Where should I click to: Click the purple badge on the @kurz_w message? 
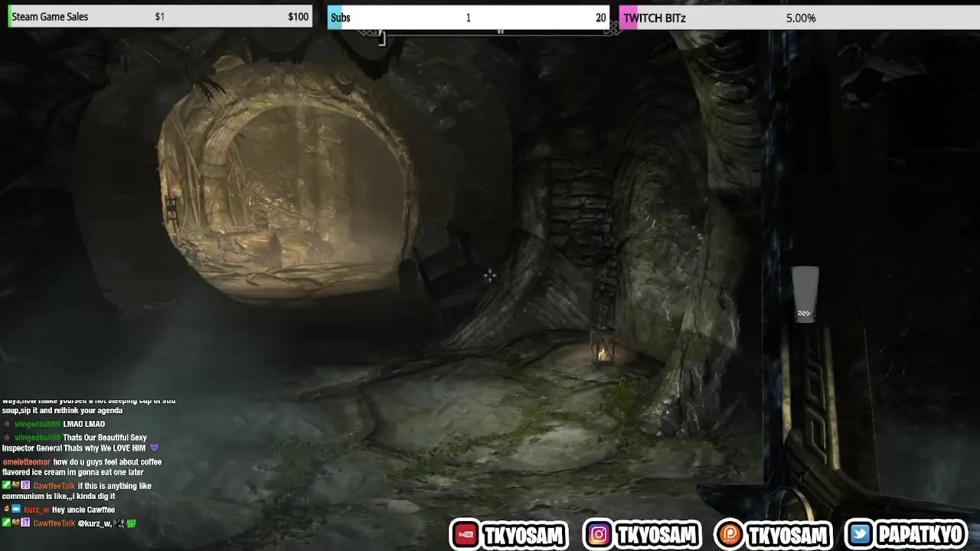pyautogui.click(x=25, y=523)
